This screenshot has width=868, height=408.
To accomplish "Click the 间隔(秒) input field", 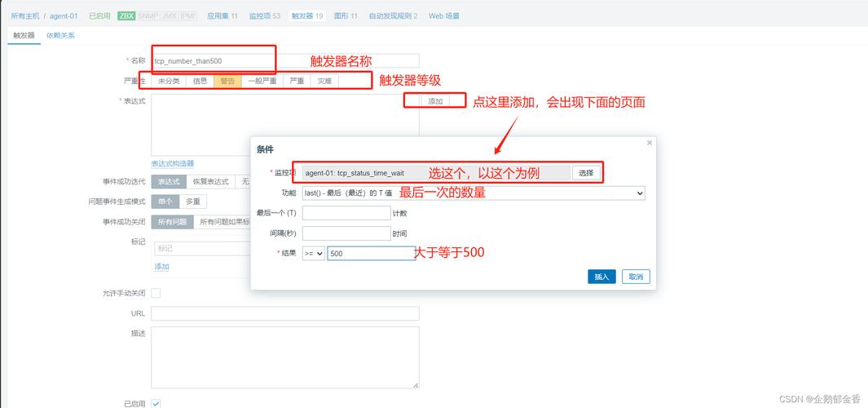I will coord(346,233).
